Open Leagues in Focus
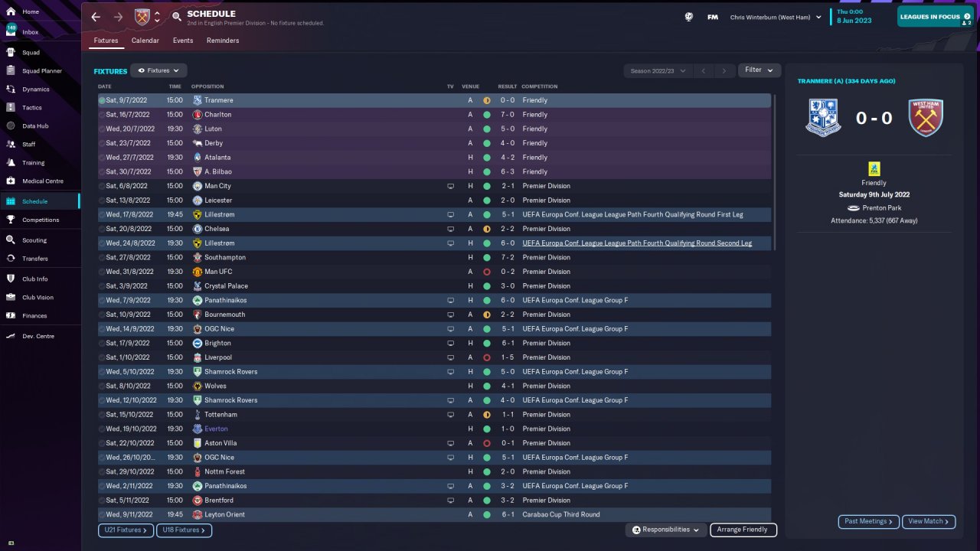Viewport: 980px width, 551px height. pyautogui.click(x=936, y=17)
